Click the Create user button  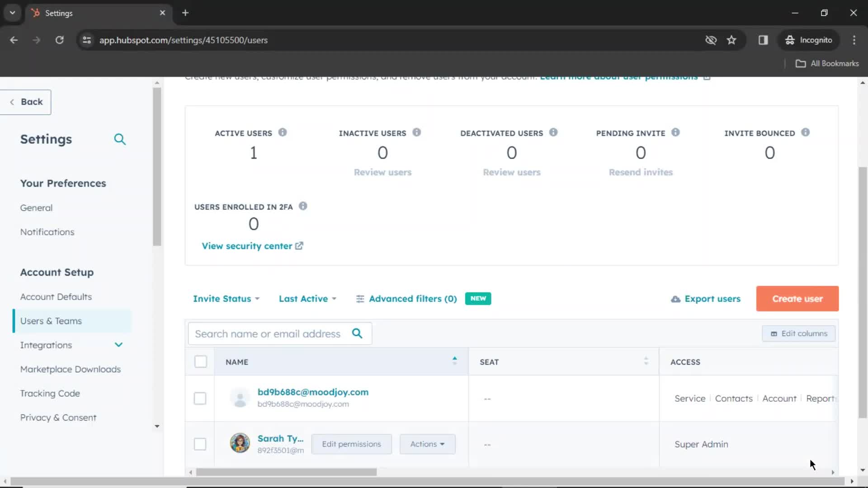[797, 299]
